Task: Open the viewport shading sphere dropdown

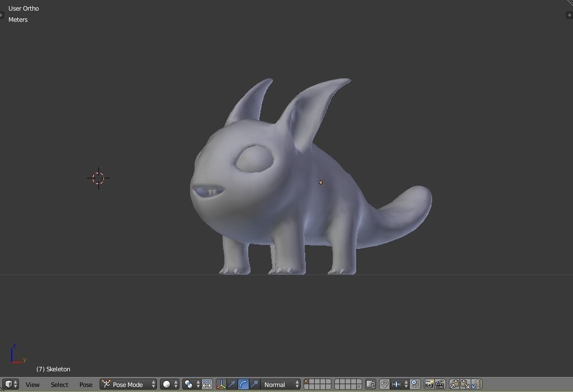Action: (x=169, y=384)
